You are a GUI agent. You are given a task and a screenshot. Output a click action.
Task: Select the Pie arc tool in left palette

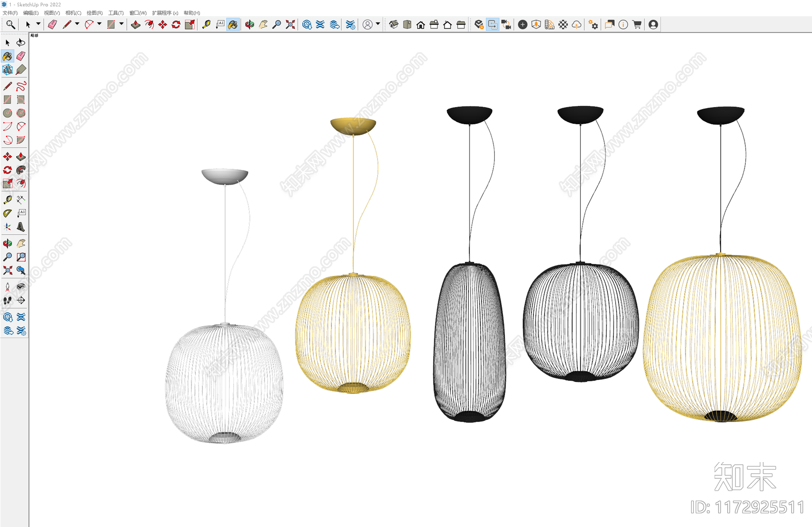coord(21,140)
